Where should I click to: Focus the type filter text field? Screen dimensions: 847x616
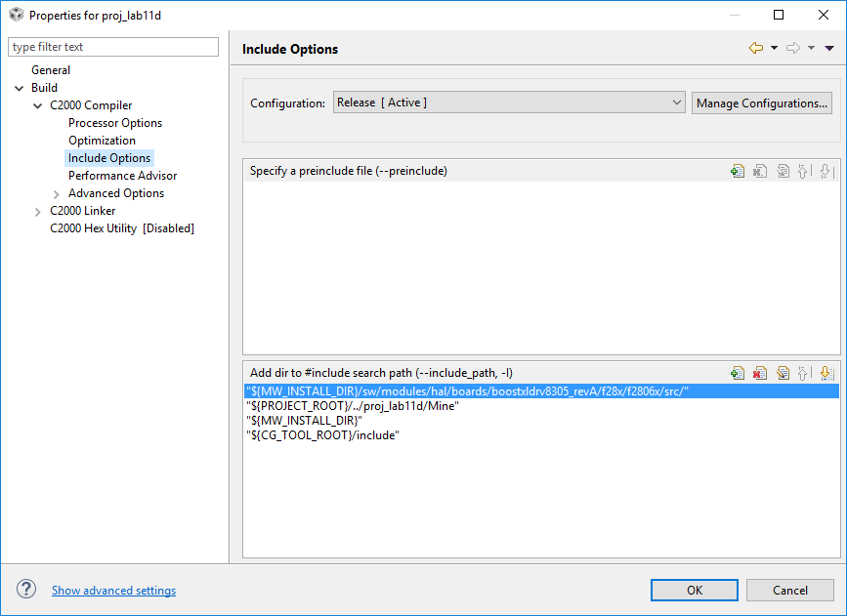point(113,47)
